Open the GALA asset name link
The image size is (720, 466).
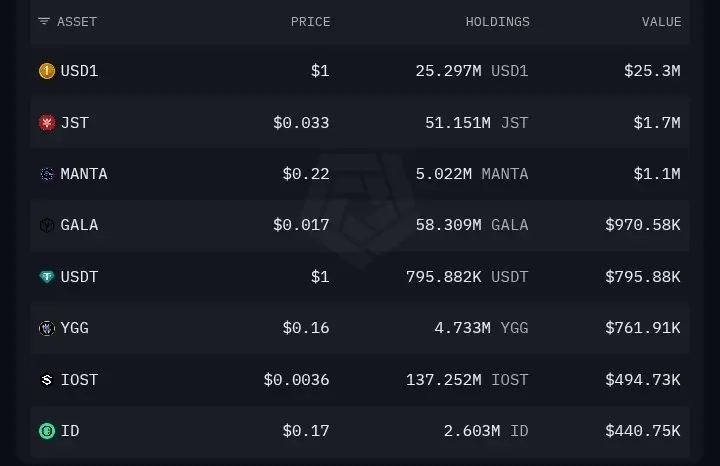point(79,225)
